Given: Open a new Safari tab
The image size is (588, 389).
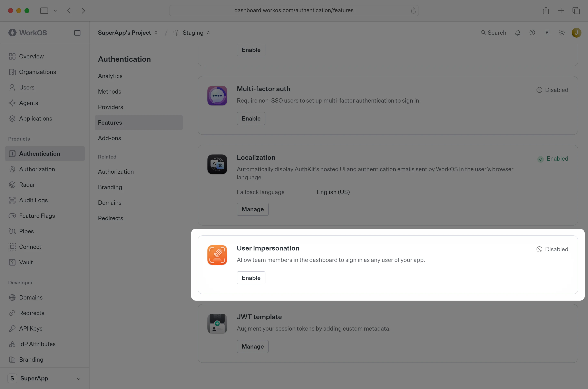Looking at the screenshot, I should (561, 11).
